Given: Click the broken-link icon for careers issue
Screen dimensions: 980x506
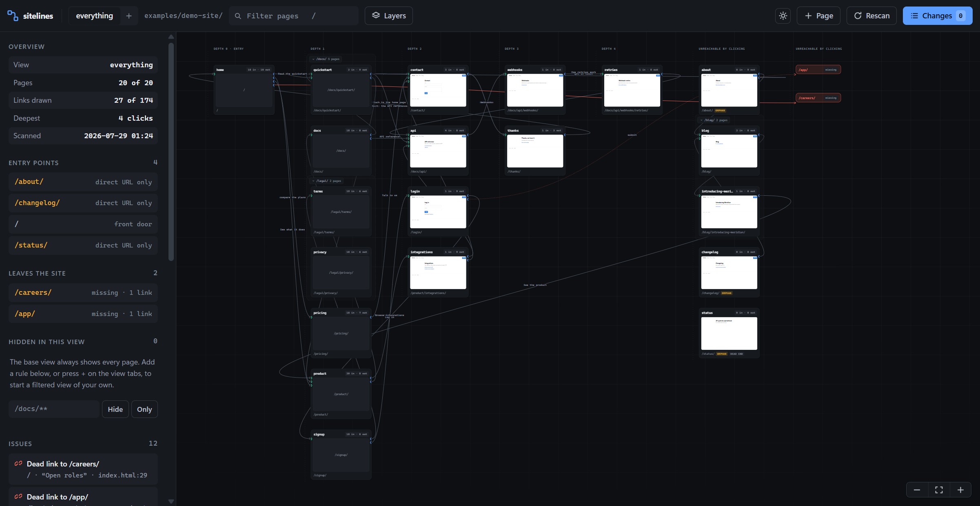Looking at the screenshot, I should click(18, 464).
